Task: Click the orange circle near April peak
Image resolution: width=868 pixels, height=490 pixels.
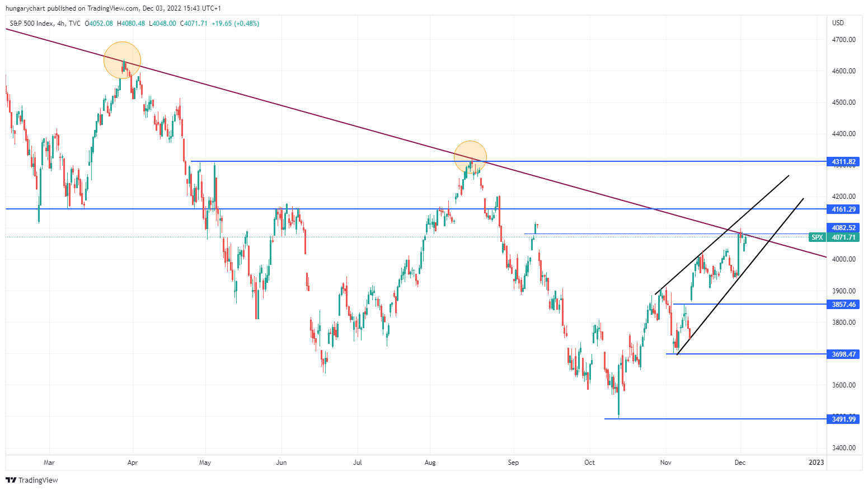Action: (x=122, y=60)
